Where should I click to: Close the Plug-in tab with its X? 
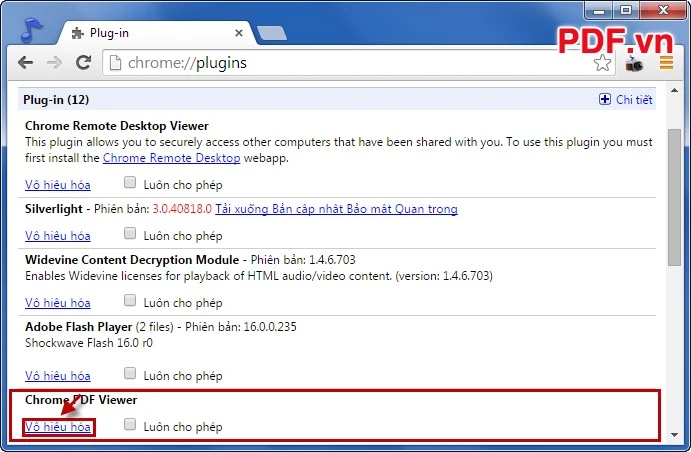coord(239,33)
